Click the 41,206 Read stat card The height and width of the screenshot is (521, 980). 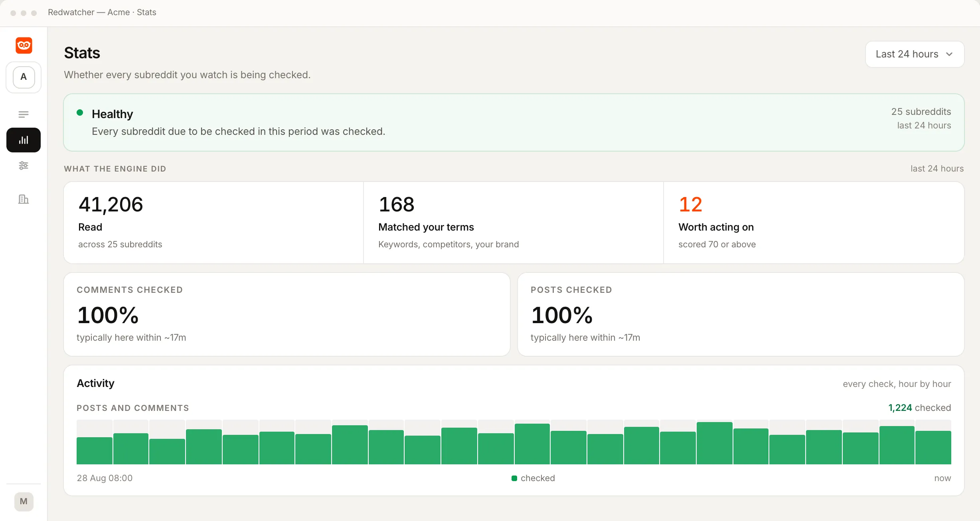(213, 223)
